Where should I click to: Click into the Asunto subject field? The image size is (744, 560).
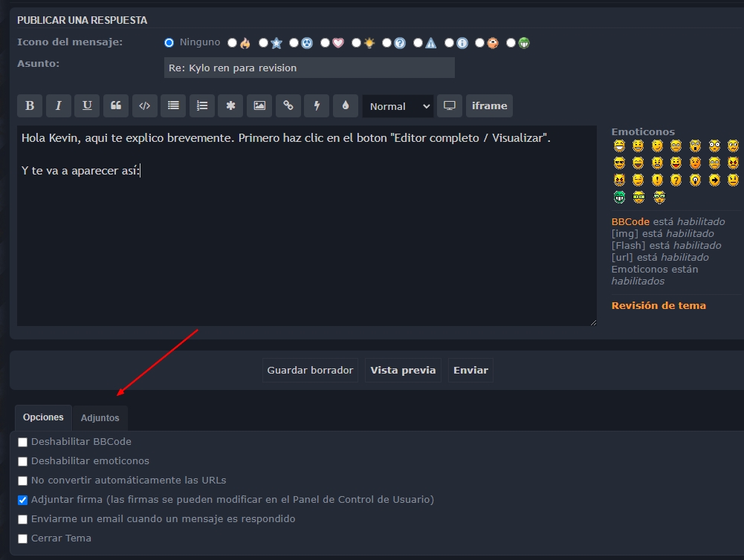pyautogui.click(x=309, y=68)
